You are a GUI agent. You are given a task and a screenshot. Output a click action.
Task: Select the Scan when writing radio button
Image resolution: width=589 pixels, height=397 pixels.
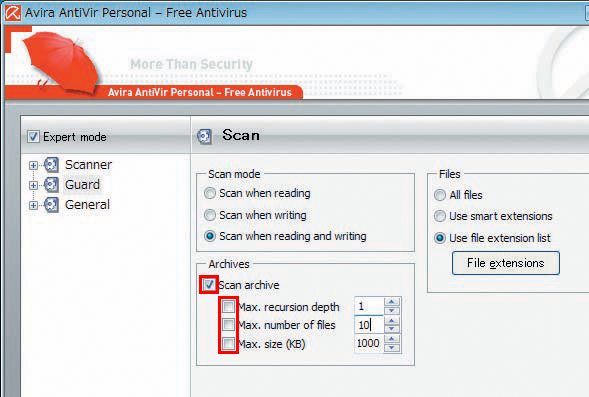pyautogui.click(x=210, y=215)
